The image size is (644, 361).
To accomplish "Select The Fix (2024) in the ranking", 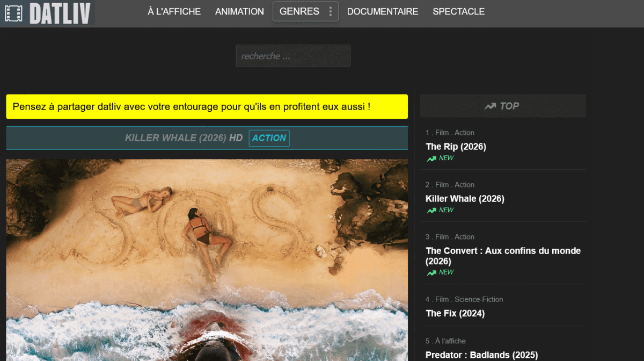I will 455,313.
